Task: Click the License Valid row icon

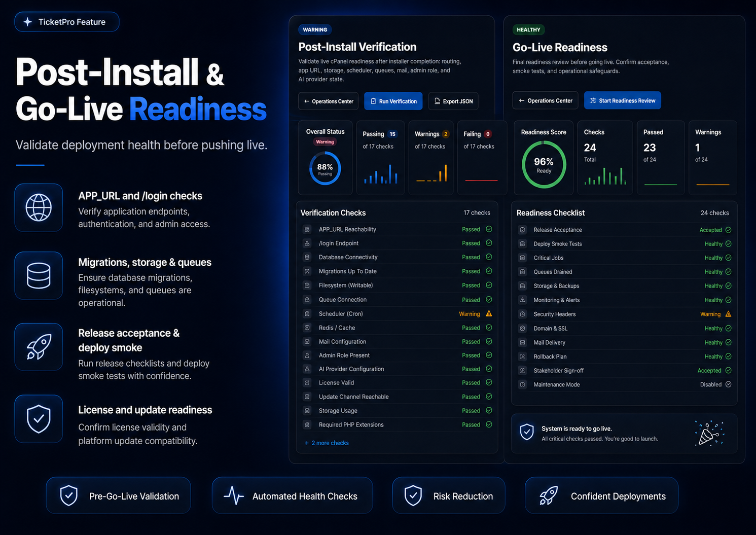Action: (x=307, y=383)
